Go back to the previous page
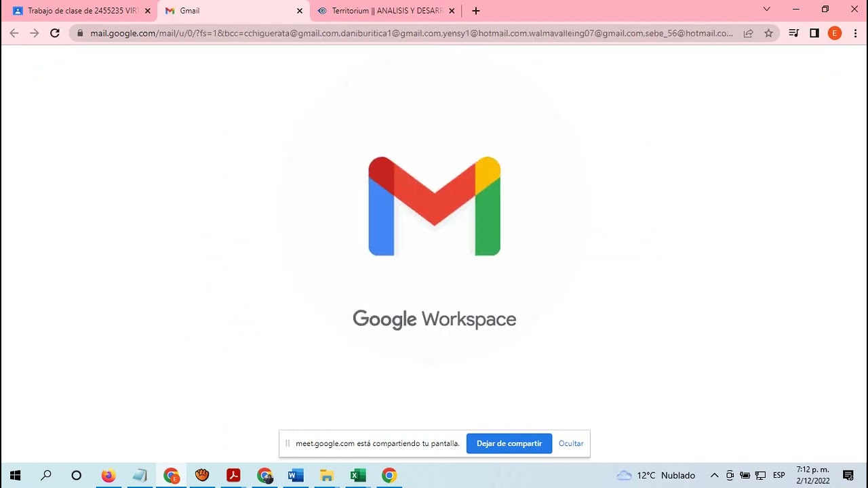The height and width of the screenshot is (488, 868). (x=14, y=33)
